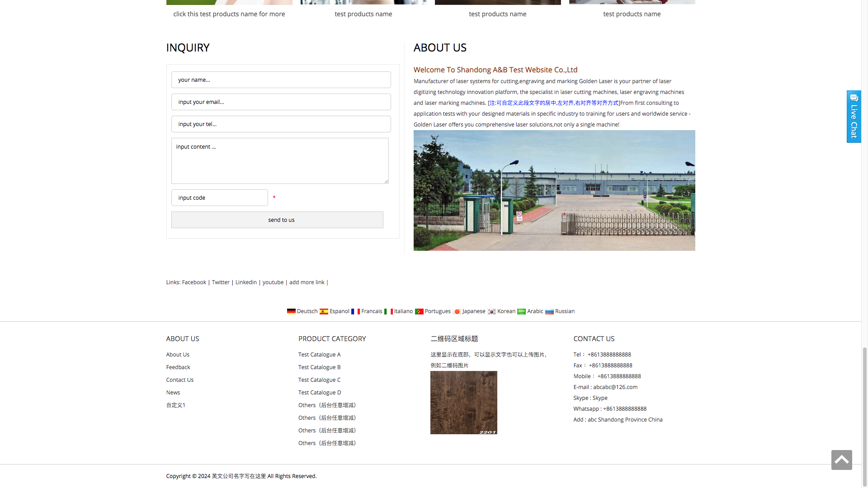Click into the 'input content ...' textarea
The width and height of the screenshot is (868, 488).
point(280,161)
